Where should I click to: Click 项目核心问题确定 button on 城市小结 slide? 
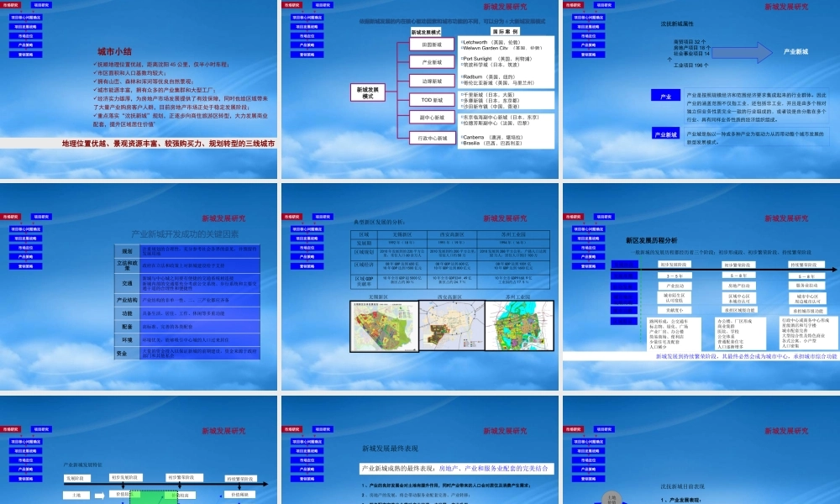(26, 17)
